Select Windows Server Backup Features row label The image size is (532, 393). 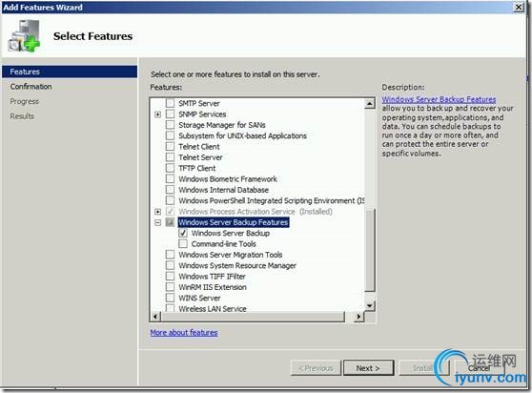[234, 222]
